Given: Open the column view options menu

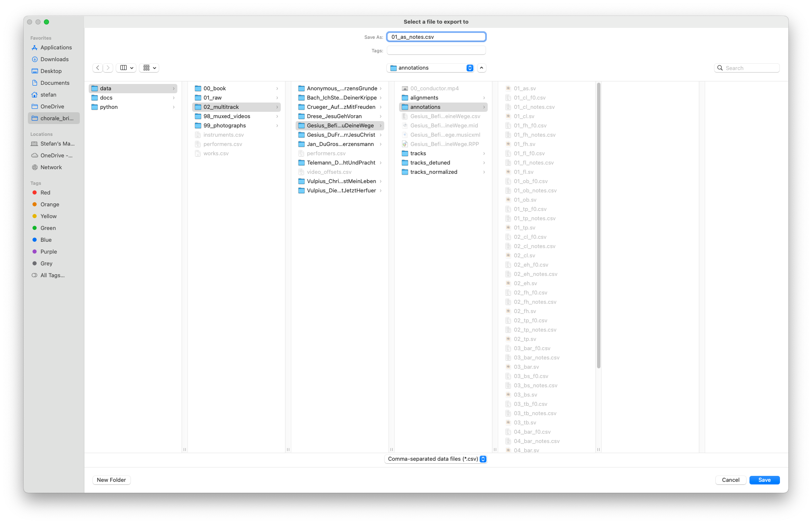Looking at the screenshot, I should [126, 68].
